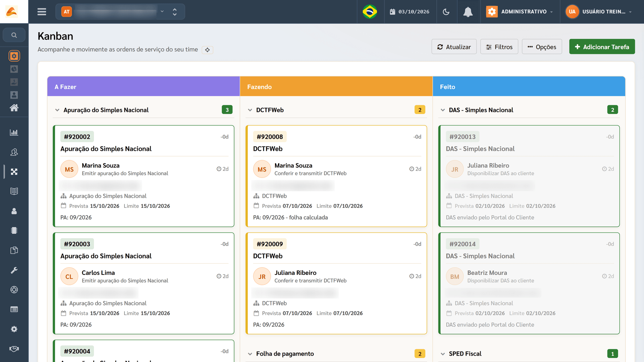Open task card #920002
644x362 pixels.
144,176
